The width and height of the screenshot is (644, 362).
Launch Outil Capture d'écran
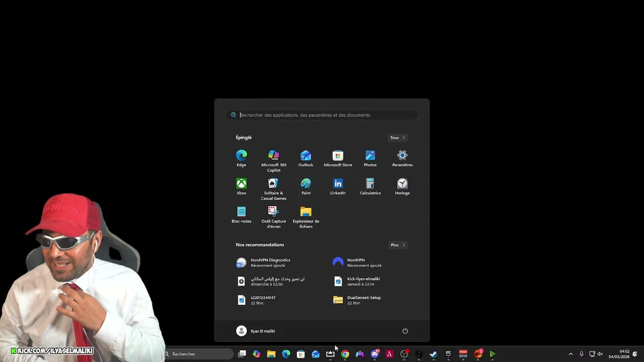[274, 217]
